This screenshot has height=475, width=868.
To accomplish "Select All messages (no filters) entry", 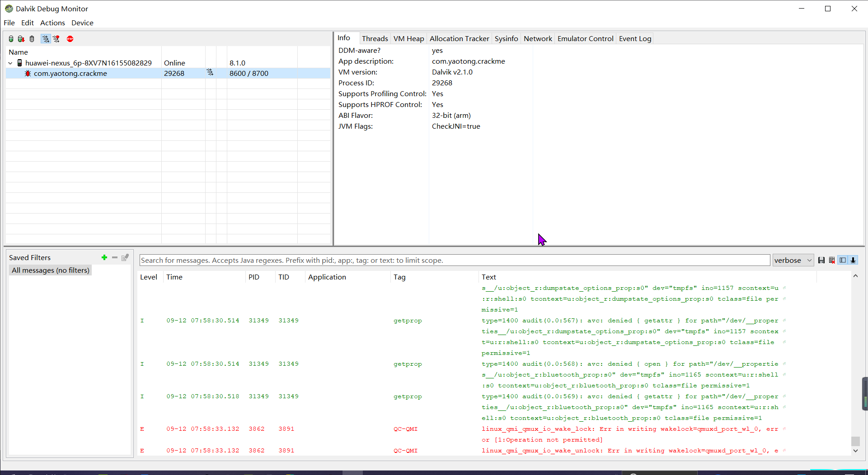I will coord(51,270).
